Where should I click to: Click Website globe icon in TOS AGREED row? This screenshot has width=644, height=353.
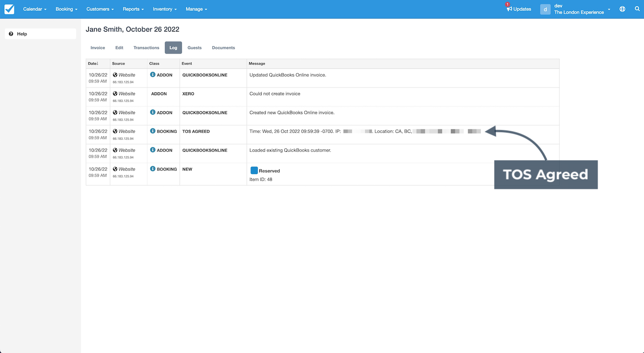tap(115, 131)
